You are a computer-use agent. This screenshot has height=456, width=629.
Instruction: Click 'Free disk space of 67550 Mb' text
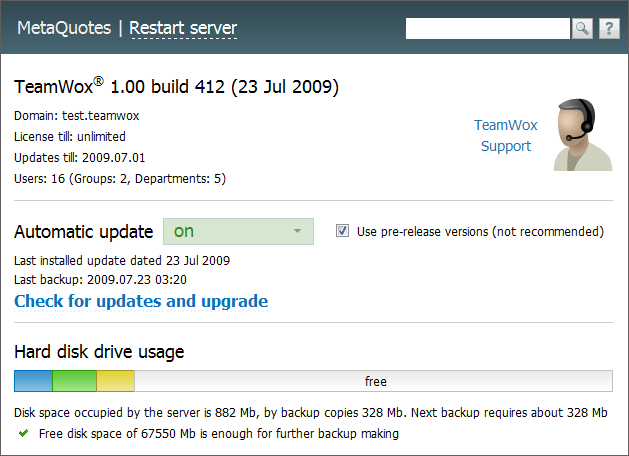pos(219,434)
